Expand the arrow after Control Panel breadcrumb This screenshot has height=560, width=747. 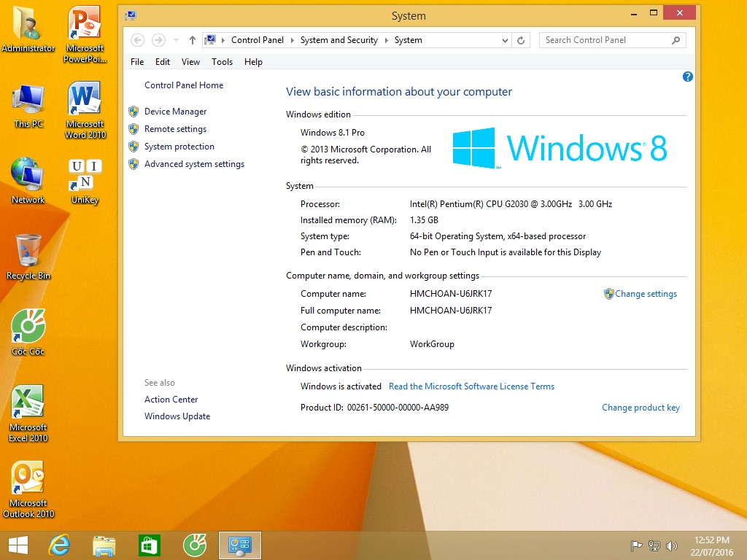tap(292, 41)
